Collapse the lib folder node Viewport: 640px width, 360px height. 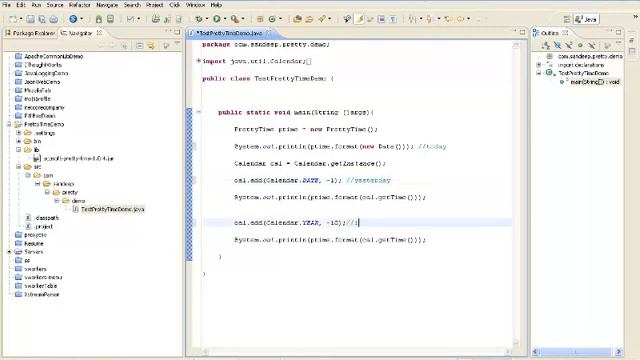click(x=18, y=150)
